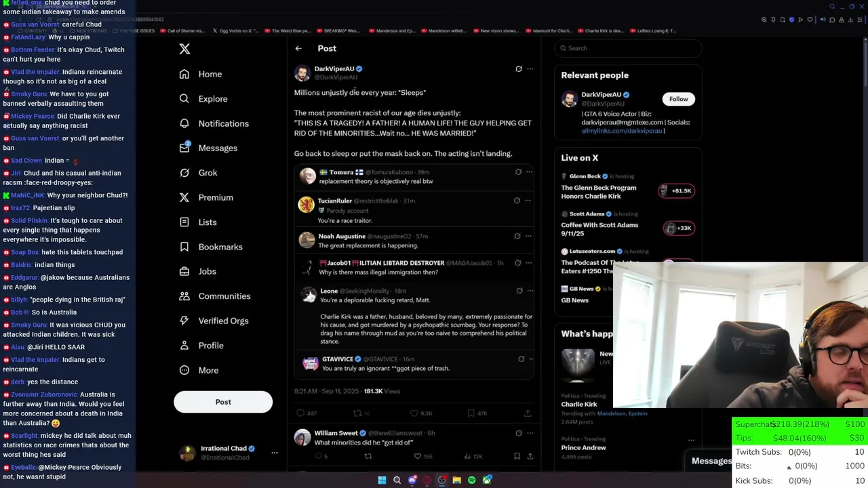Click the Windows Start button on taskbar

(x=382, y=480)
